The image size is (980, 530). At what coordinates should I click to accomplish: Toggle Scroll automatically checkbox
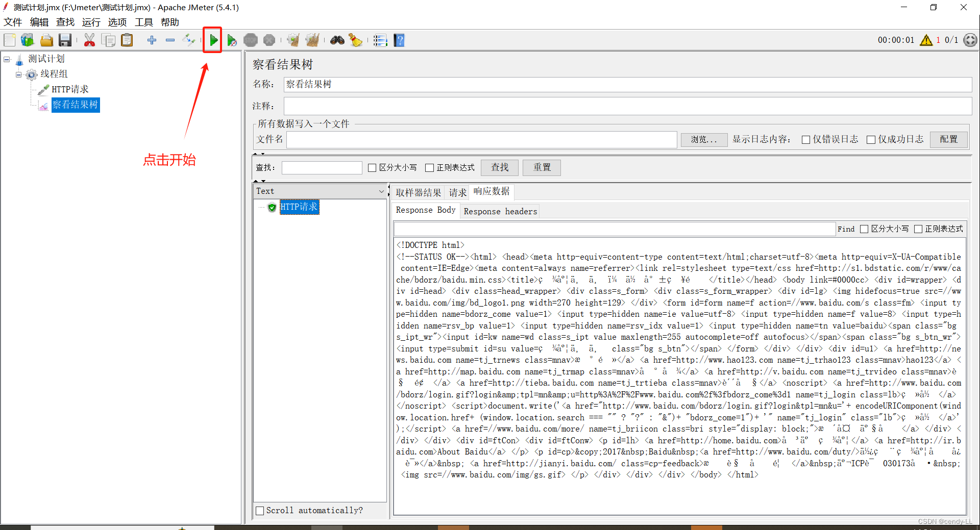point(260,511)
